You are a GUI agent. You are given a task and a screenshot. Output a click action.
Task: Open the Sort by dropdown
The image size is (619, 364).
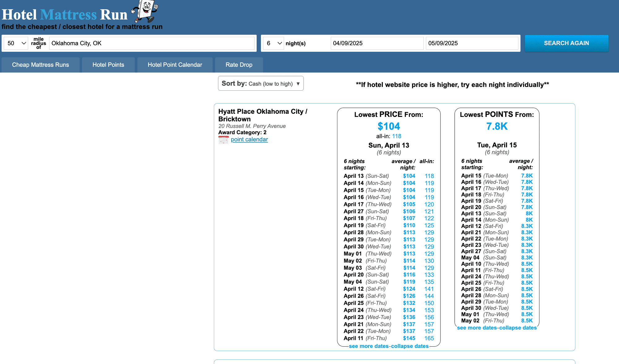click(261, 84)
